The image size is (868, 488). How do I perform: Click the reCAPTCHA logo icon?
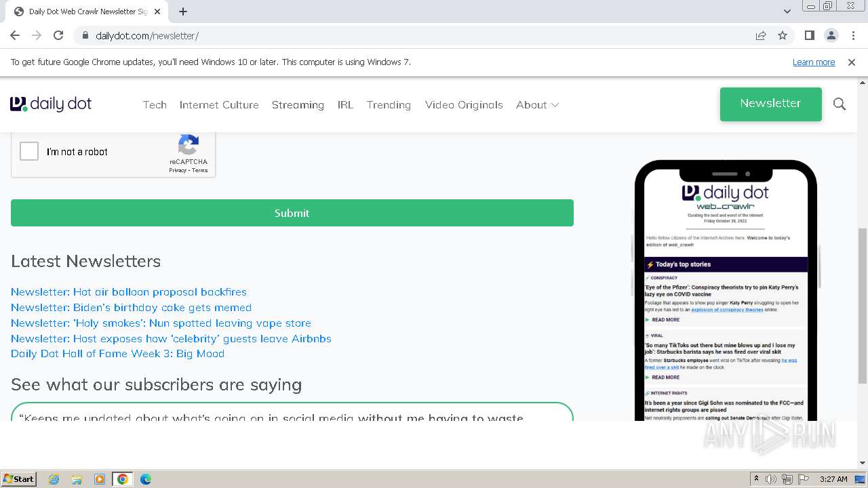click(189, 144)
